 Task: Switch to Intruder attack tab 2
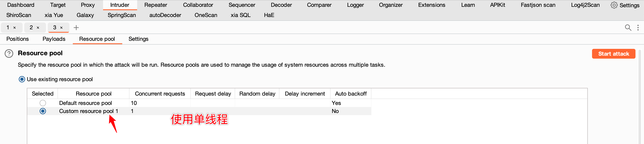[x=31, y=27]
